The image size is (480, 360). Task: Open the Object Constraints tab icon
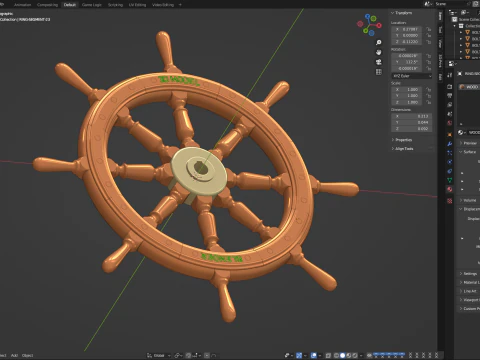450,171
